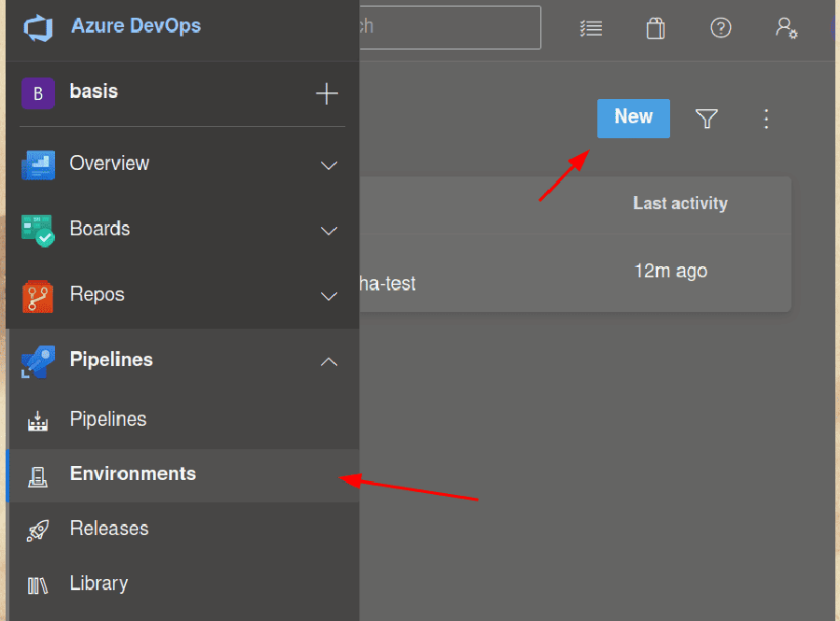
Task: Open the Pipelines sub-menu entry
Action: [x=108, y=419]
